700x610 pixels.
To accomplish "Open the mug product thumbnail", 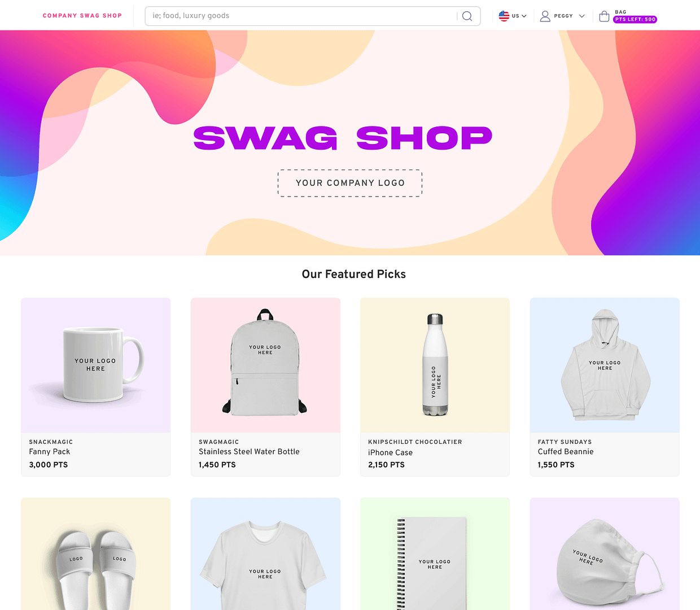I will pos(96,365).
